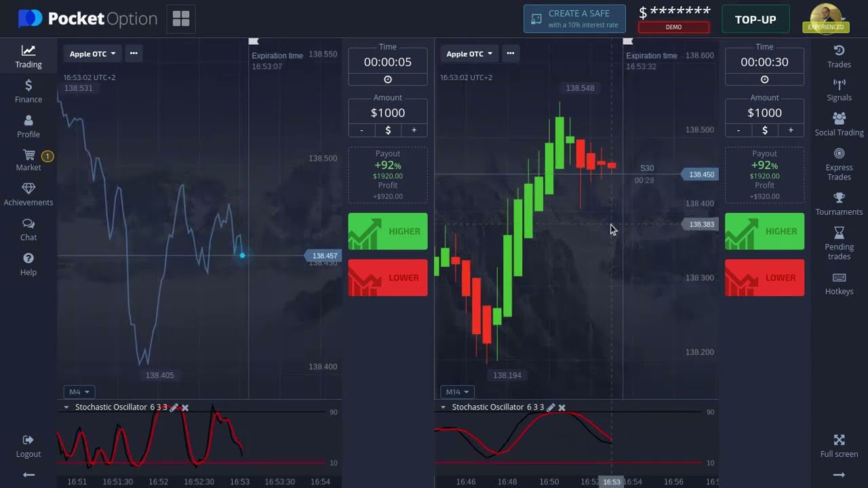The width and height of the screenshot is (868, 488).
Task: Click the hidden balance amount
Action: click(x=675, y=12)
